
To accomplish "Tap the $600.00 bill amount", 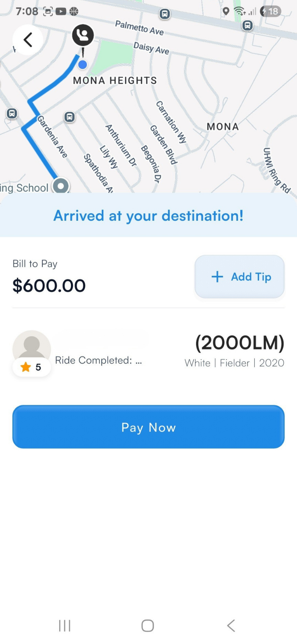I will coord(49,286).
